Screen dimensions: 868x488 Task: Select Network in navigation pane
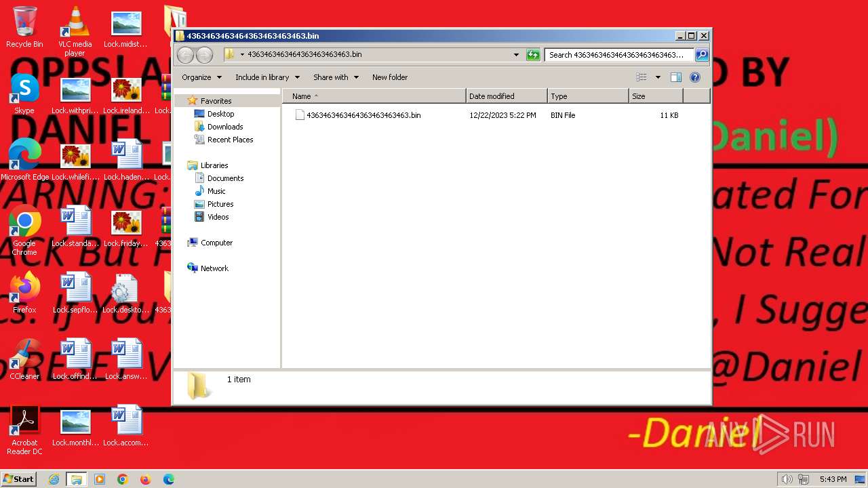(x=214, y=268)
